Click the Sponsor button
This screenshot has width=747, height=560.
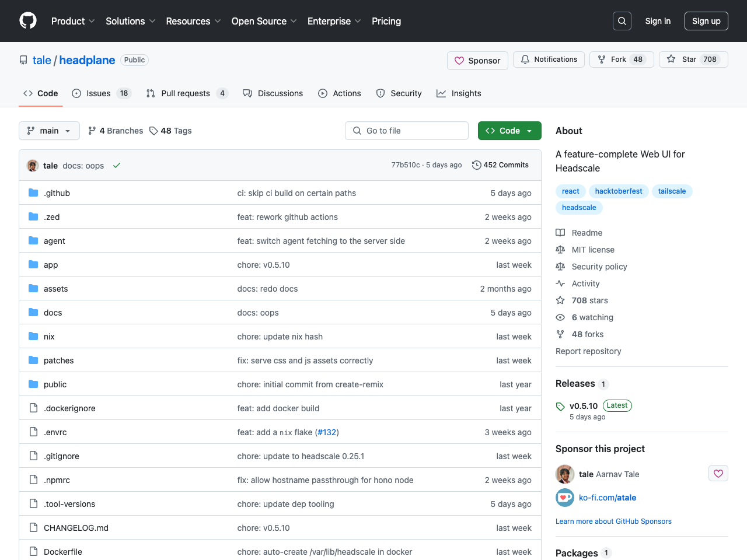pos(477,61)
